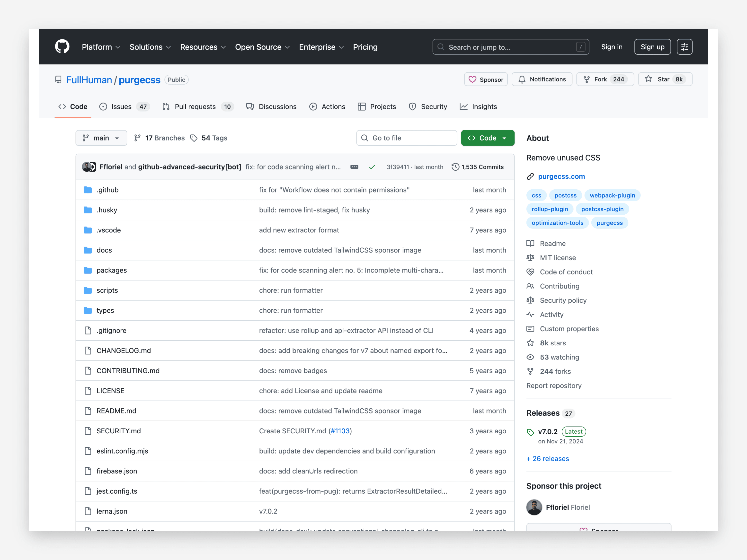The width and height of the screenshot is (747, 560).
Task: Click the green commit status checkmark
Action: coord(372,167)
